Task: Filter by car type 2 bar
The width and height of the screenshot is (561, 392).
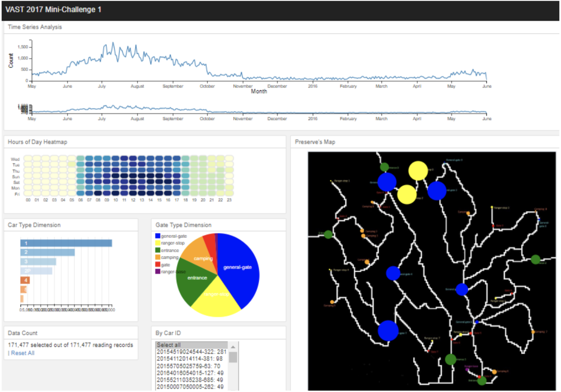Action: coord(47,252)
